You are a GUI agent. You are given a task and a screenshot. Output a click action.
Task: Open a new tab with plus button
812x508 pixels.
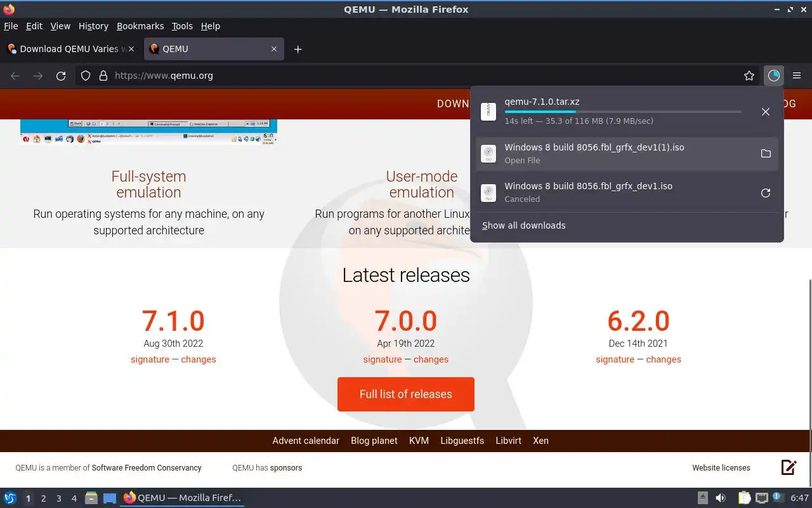pos(298,49)
